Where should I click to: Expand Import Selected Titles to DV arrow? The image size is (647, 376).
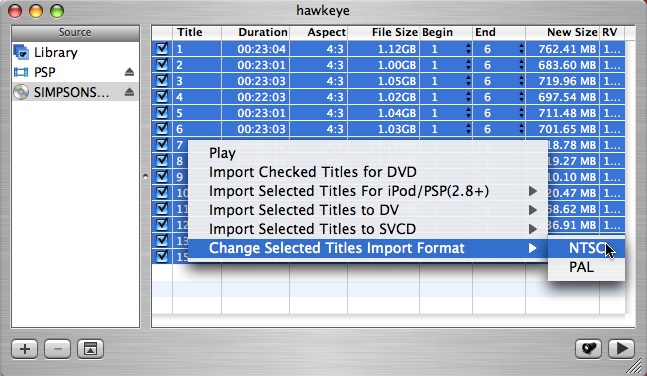point(533,210)
